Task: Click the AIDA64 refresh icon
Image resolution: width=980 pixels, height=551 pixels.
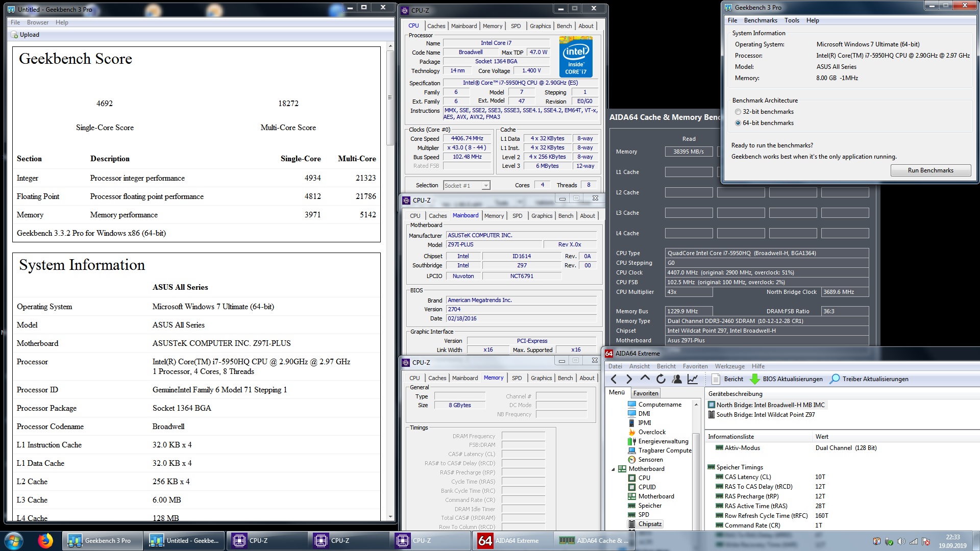Action: click(x=660, y=379)
